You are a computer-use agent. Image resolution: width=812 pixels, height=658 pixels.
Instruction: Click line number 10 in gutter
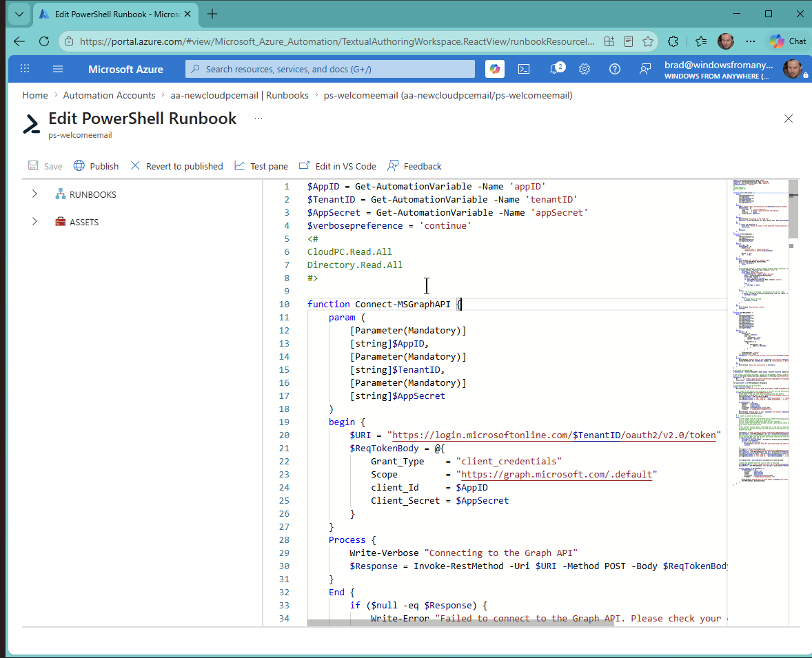pyautogui.click(x=284, y=305)
